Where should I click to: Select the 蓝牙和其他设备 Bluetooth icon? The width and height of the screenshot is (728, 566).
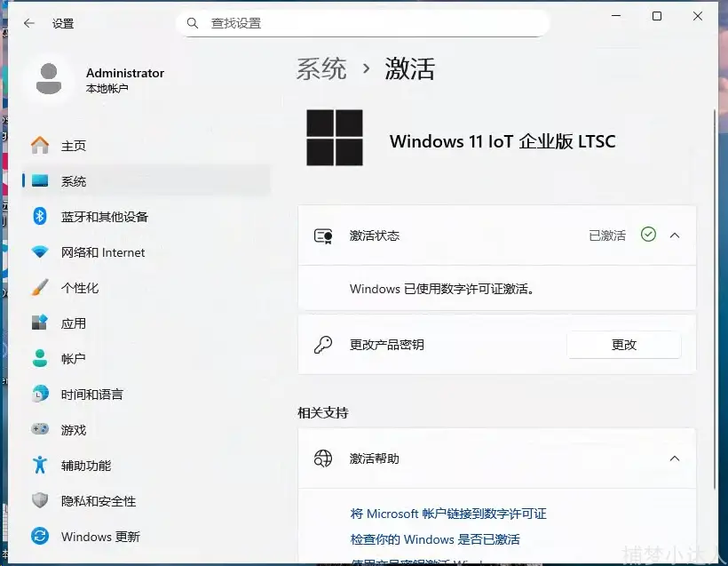[x=40, y=217]
